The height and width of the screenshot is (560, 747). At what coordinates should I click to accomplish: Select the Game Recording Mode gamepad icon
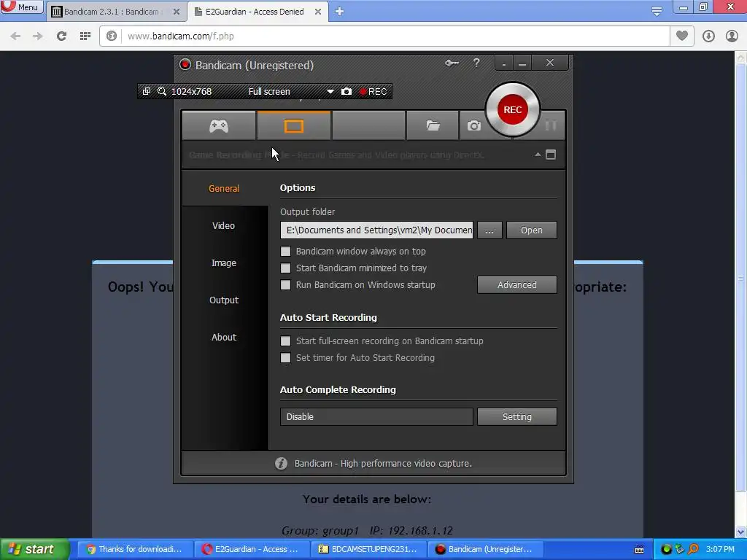pyautogui.click(x=219, y=125)
